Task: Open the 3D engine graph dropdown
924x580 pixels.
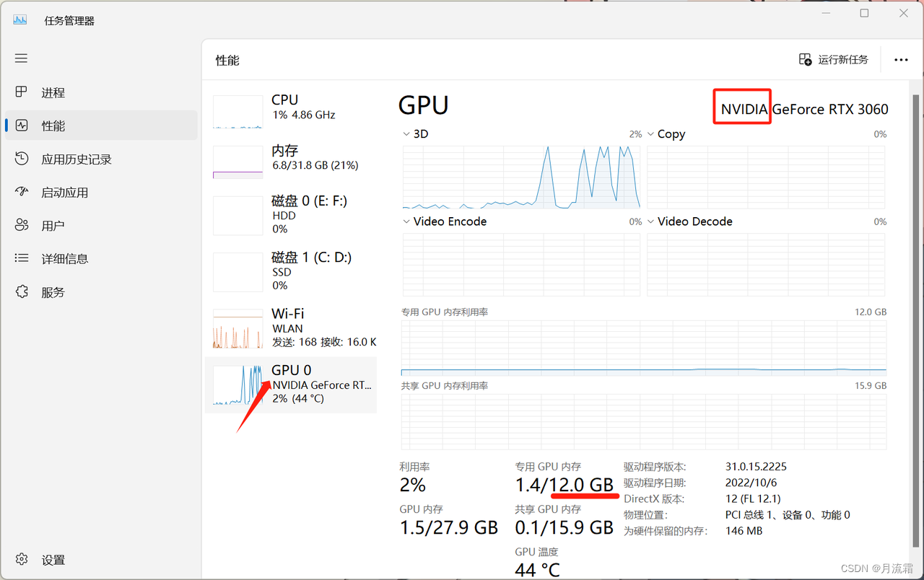Action: 406,134
